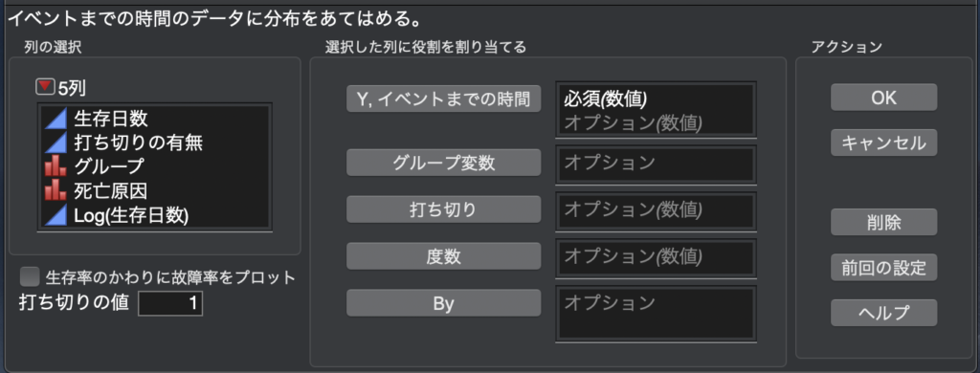Click the By role button

click(x=443, y=303)
